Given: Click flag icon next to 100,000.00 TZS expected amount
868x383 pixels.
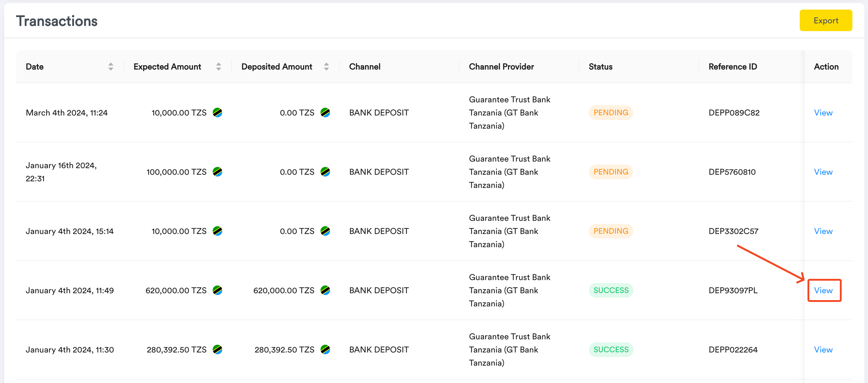Looking at the screenshot, I should pyautogui.click(x=217, y=172).
